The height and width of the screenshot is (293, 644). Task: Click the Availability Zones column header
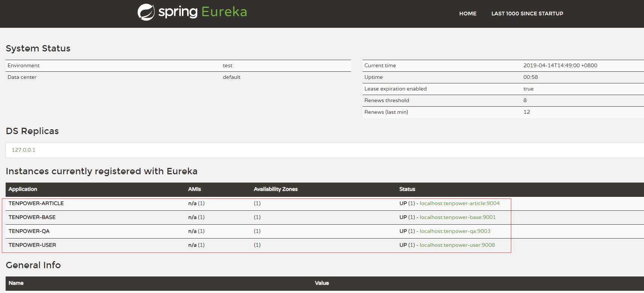[x=276, y=189]
